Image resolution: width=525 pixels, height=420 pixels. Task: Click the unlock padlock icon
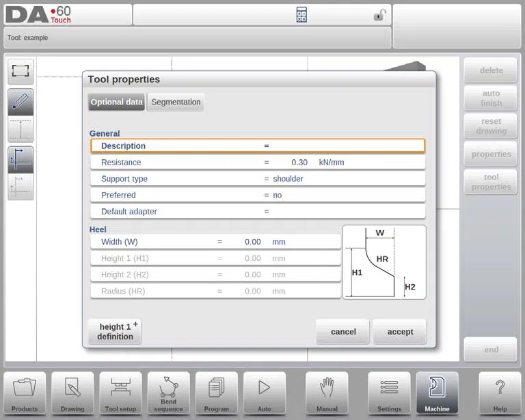coord(379,15)
